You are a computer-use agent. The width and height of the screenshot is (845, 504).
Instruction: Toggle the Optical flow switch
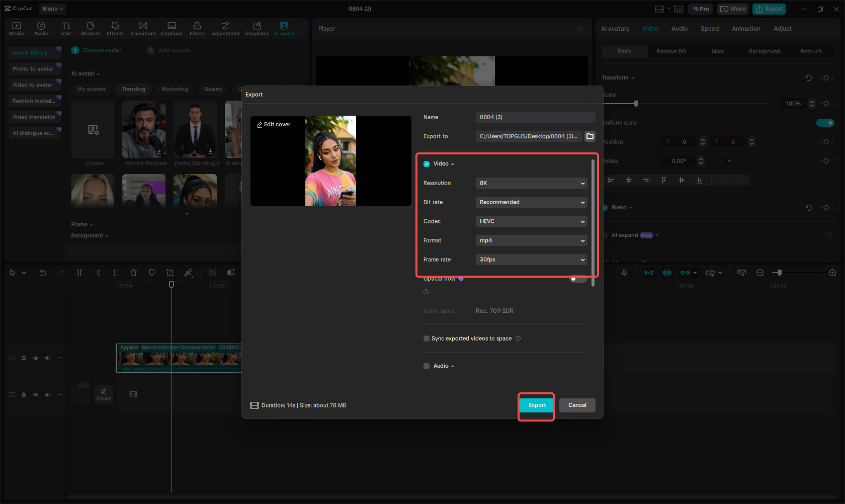[577, 278]
